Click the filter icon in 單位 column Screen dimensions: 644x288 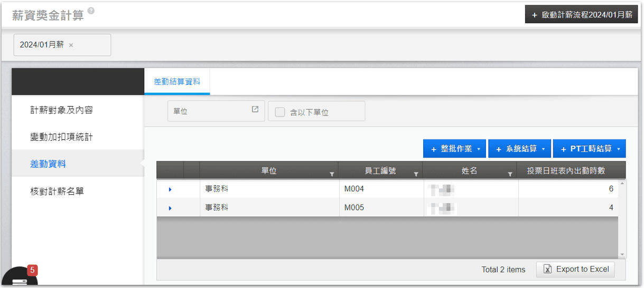click(x=332, y=174)
